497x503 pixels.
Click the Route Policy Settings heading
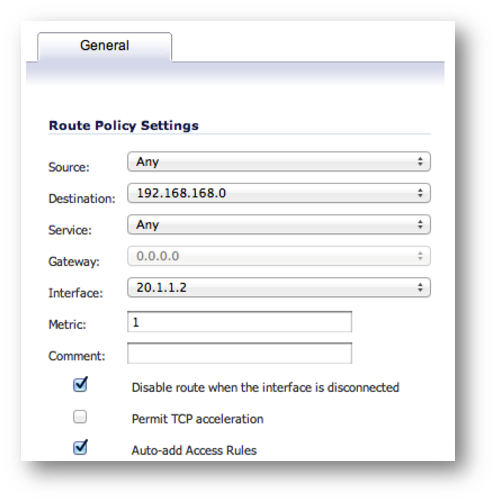[124, 126]
